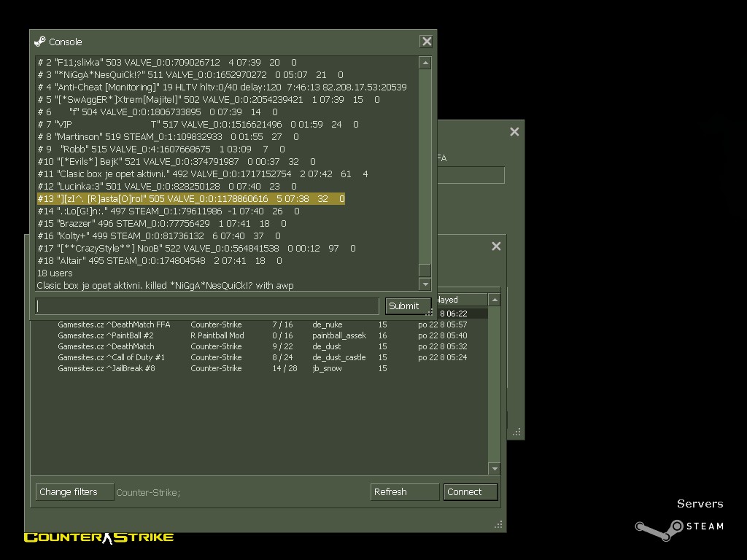The image size is (747, 560).
Task: Click the paintball_assek map cell
Action: 339,335
